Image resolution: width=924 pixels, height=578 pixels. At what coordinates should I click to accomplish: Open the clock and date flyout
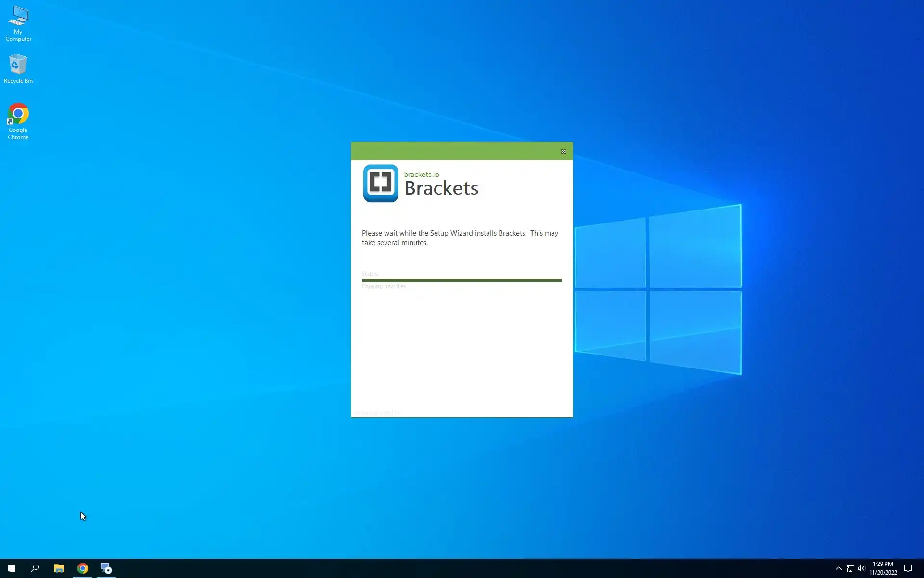(883, 568)
